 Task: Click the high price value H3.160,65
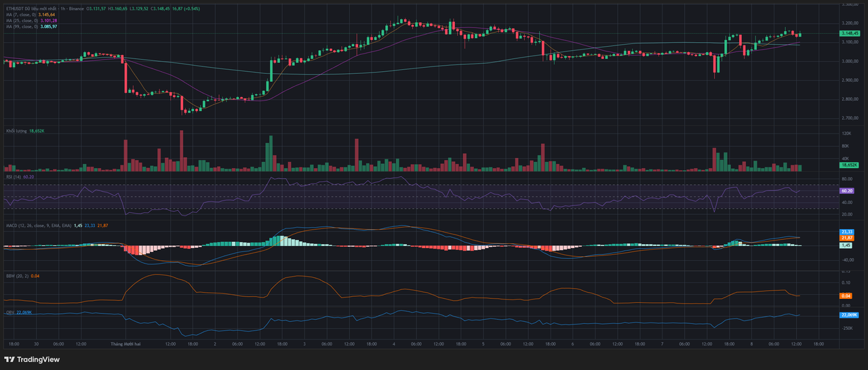point(118,9)
